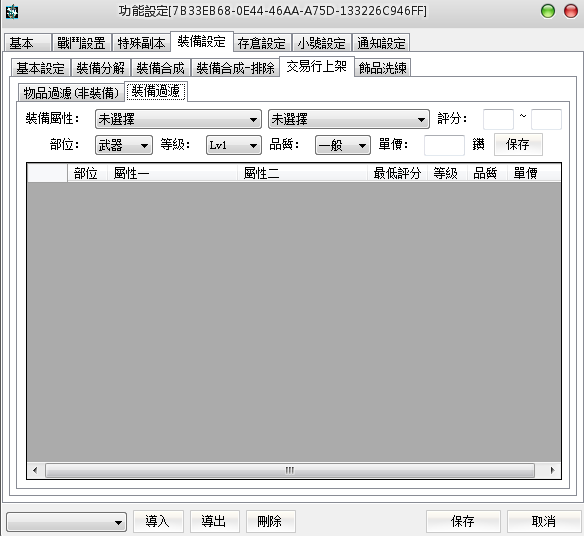Switch to the 裝備分解 sub-tab
Screen dimensions: 584x536
pyautogui.click(x=101, y=68)
